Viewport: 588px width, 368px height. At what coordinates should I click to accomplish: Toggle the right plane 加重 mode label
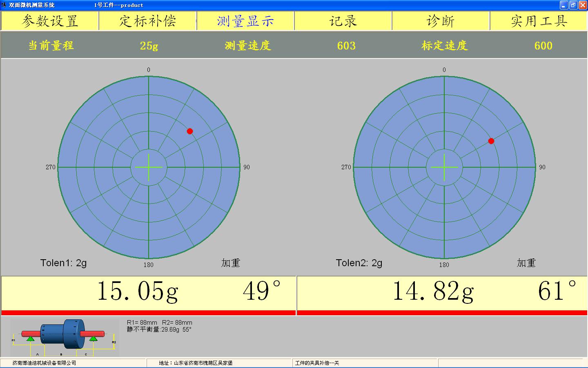click(526, 263)
